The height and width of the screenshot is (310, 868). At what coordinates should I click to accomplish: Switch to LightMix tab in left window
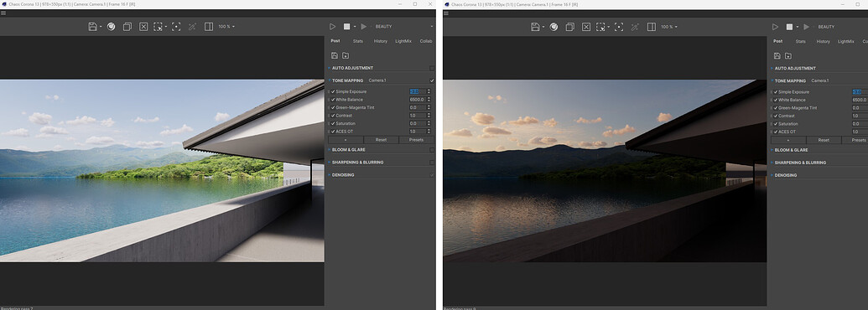point(403,41)
